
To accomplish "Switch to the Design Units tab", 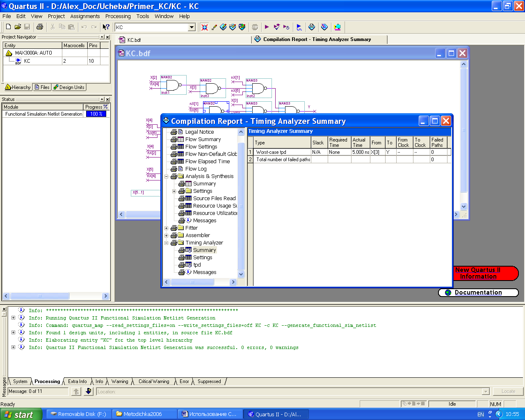I will pos(69,87).
